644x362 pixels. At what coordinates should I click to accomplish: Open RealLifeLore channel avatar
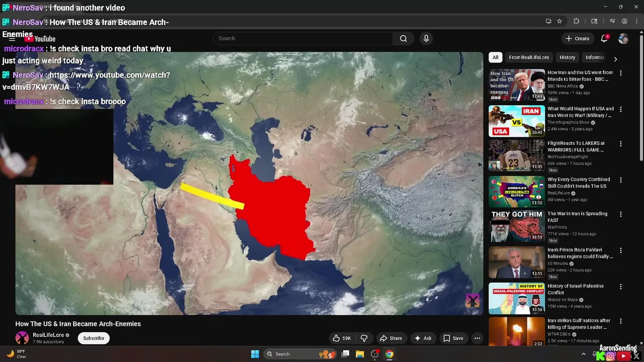click(22, 338)
